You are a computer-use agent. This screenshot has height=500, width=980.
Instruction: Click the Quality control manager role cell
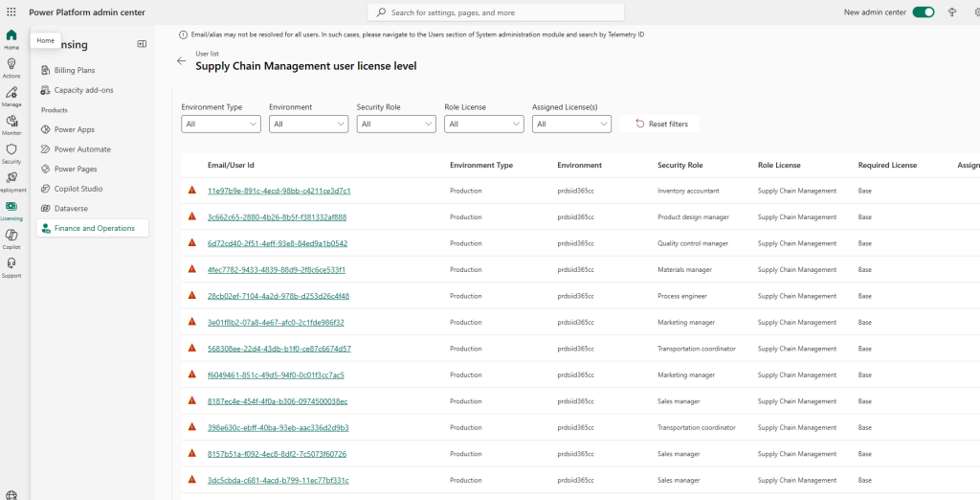coord(693,243)
